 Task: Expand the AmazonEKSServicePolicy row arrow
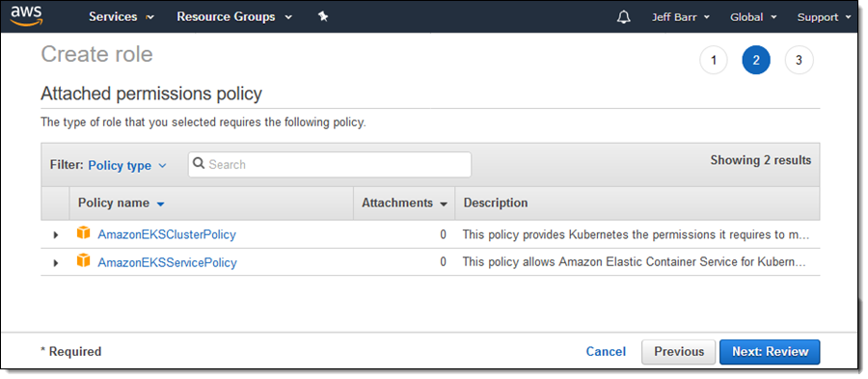click(x=55, y=262)
